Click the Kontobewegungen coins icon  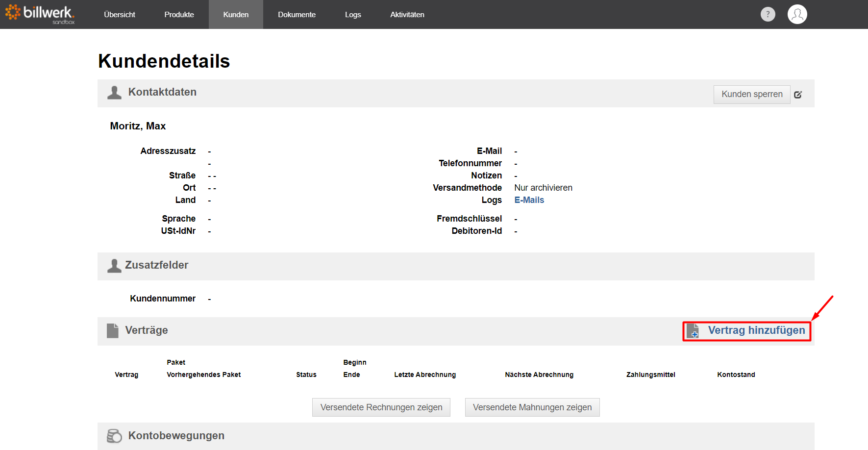[x=114, y=436]
